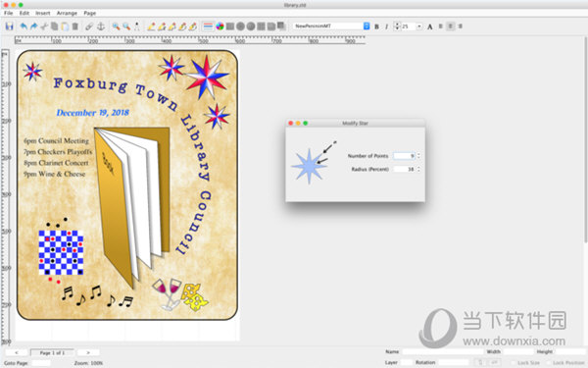The height and width of the screenshot is (368, 588).
Task: Click the Copy icon in toolbar
Action: [54, 26]
